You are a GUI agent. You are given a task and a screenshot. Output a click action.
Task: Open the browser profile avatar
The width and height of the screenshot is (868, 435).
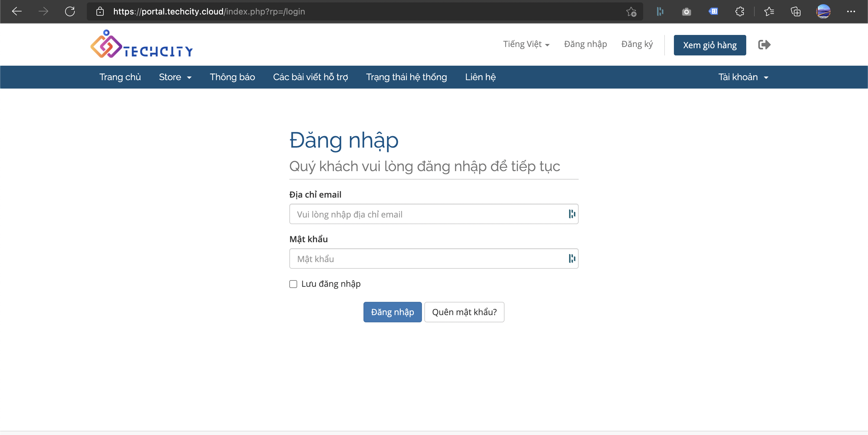[x=823, y=11]
